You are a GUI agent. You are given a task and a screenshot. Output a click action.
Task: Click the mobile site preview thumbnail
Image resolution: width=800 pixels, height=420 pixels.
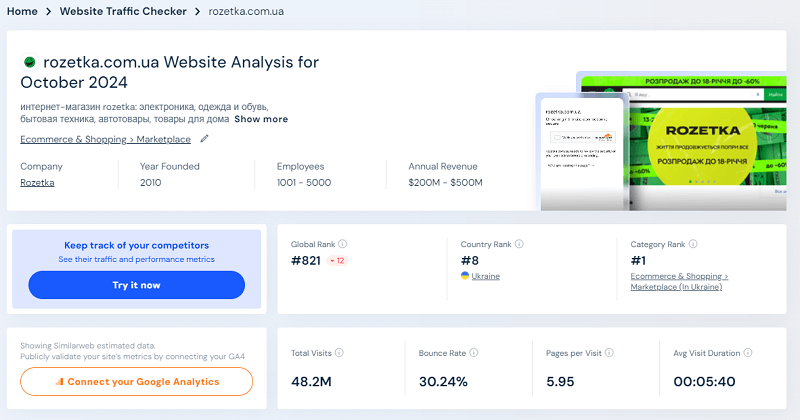(x=582, y=152)
